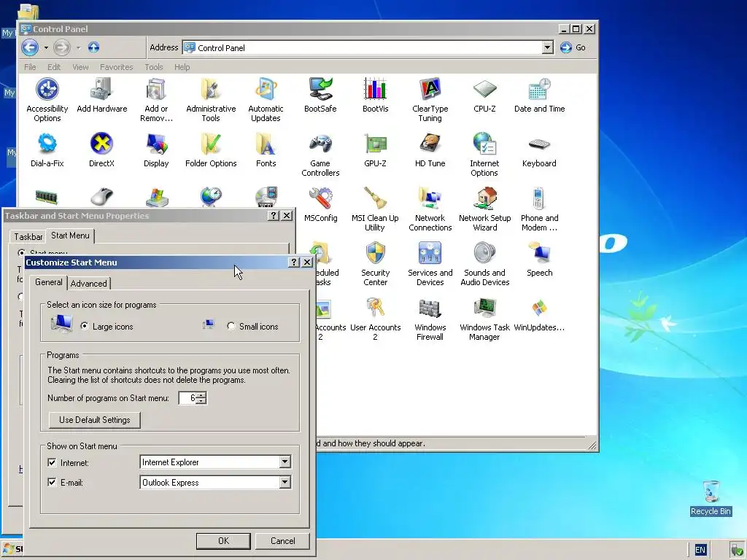747x560 pixels.
Task: Uncheck the Internet checkbox
Action: pos(52,462)
